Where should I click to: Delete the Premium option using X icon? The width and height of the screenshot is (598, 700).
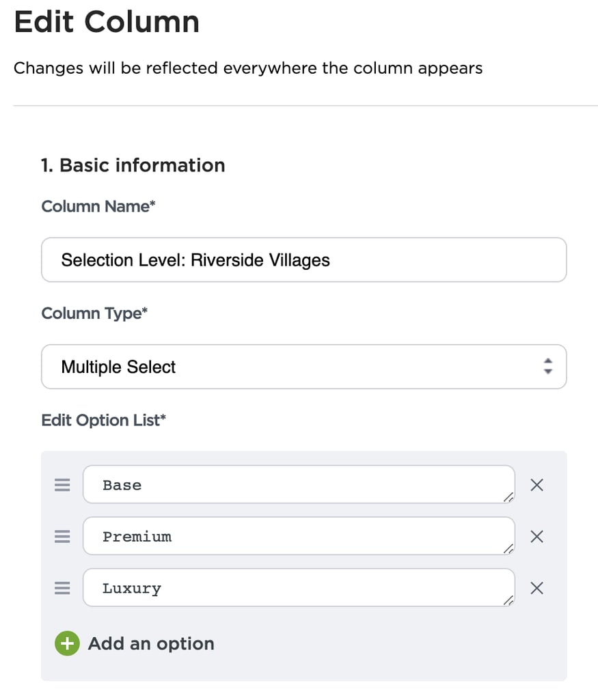pyautogui.click(x=536, y=536)
